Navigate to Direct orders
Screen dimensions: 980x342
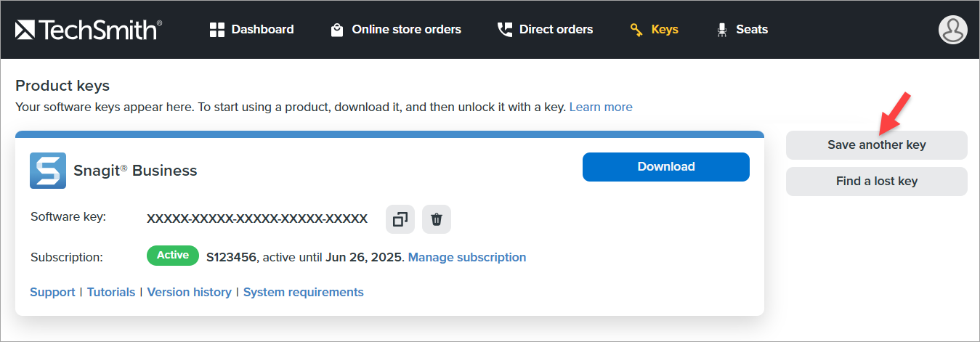point(545,30)
